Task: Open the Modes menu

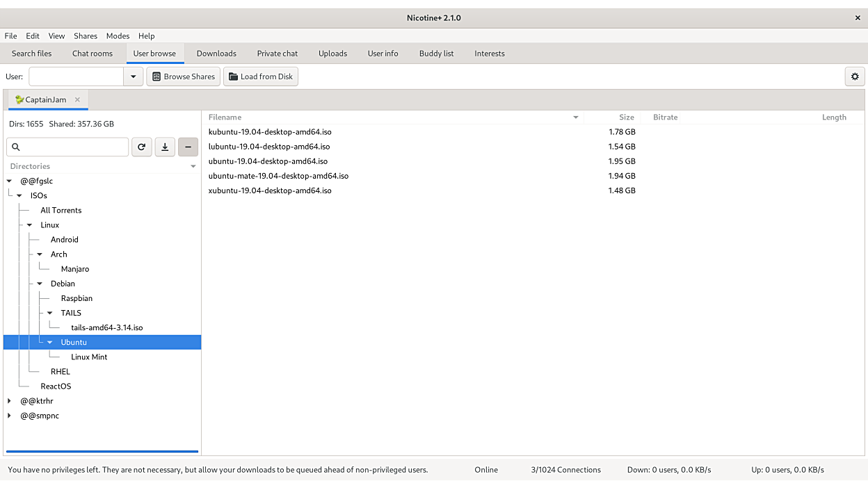Action: 118,36
